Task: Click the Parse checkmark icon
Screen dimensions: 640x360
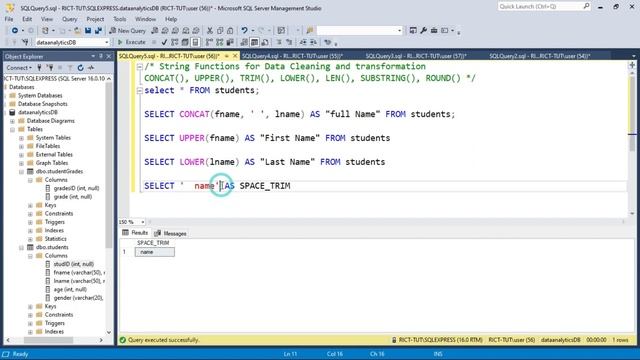Action: click(164, 42)
